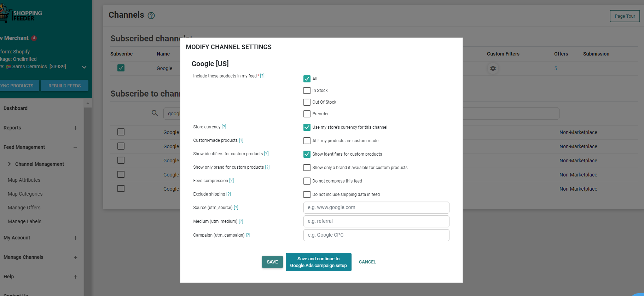644x296 pixels.
Task: Open help link next to Feed compression
Action: point(231,181)
